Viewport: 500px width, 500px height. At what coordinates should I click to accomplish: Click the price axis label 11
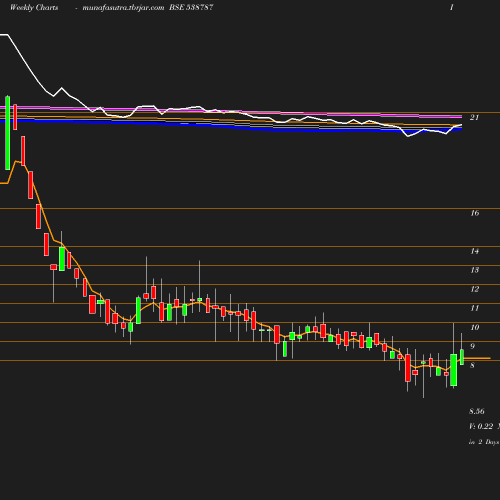[x=475, y=308]
